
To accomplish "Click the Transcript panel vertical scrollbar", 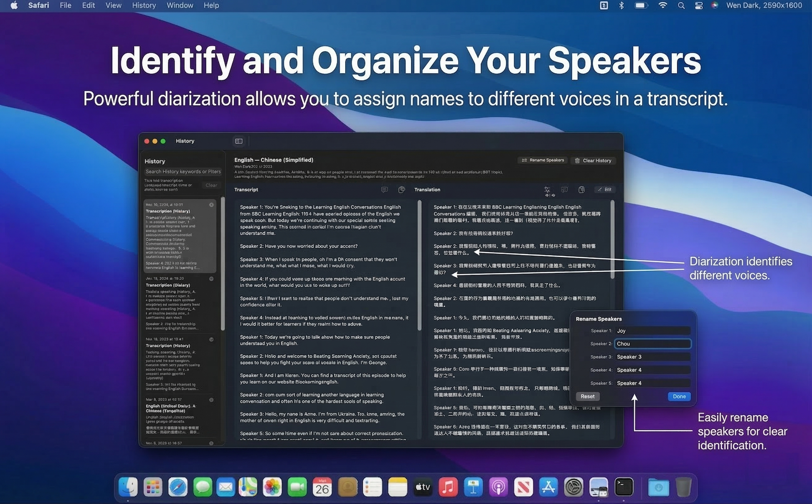I will click(x=419, y=265).
